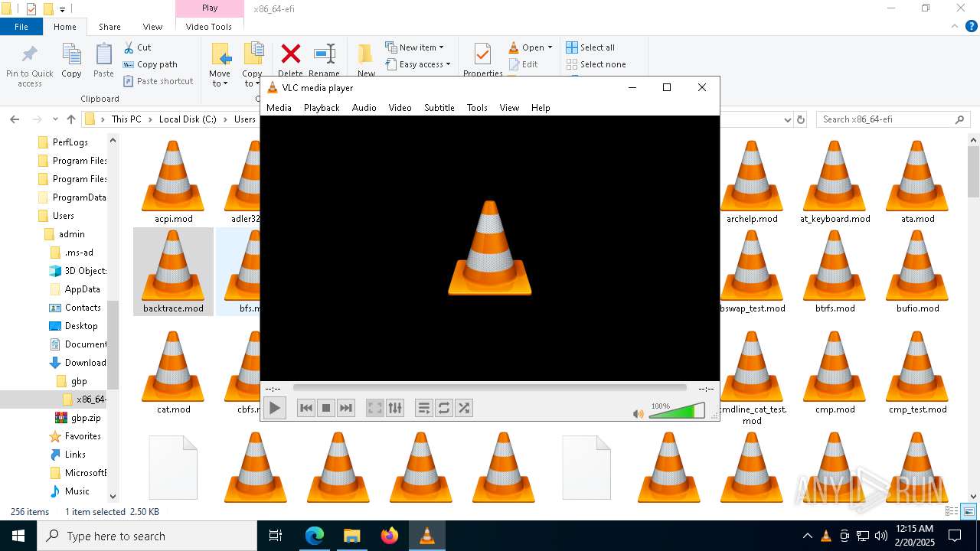Open New item dropdown

414,47
